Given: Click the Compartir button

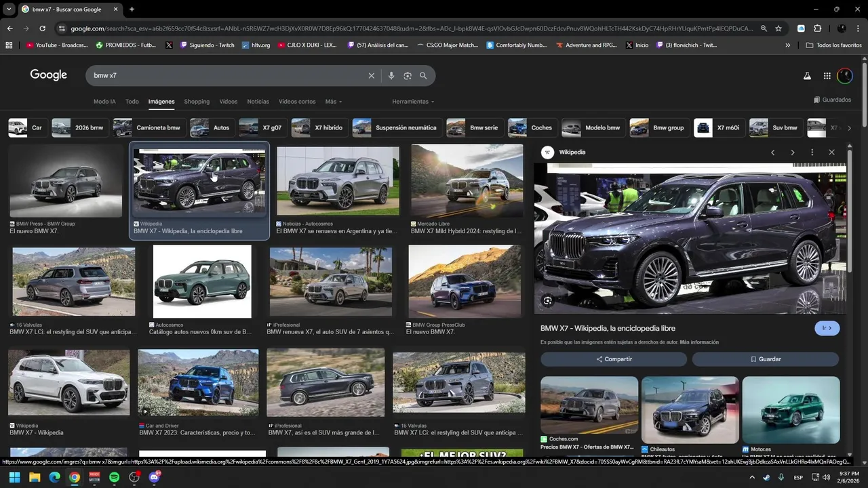Looking at the screenshot, I should point(614,359).
